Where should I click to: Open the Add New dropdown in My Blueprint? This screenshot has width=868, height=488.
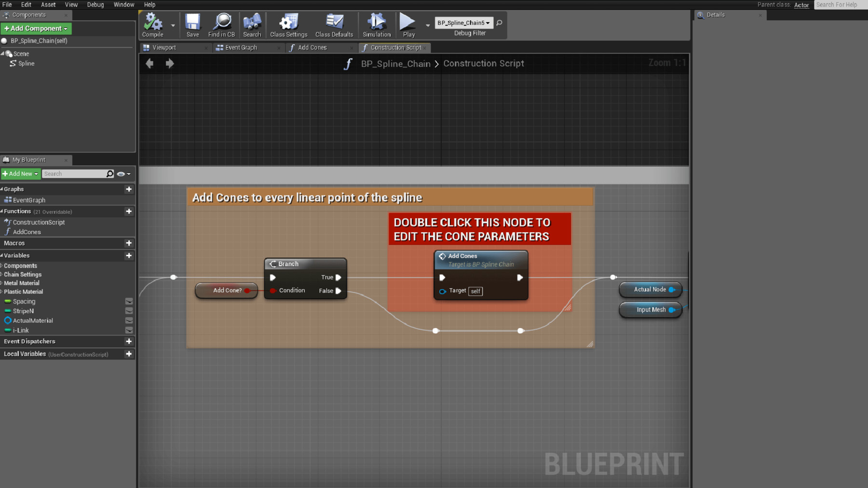click(x=20, y=173)
